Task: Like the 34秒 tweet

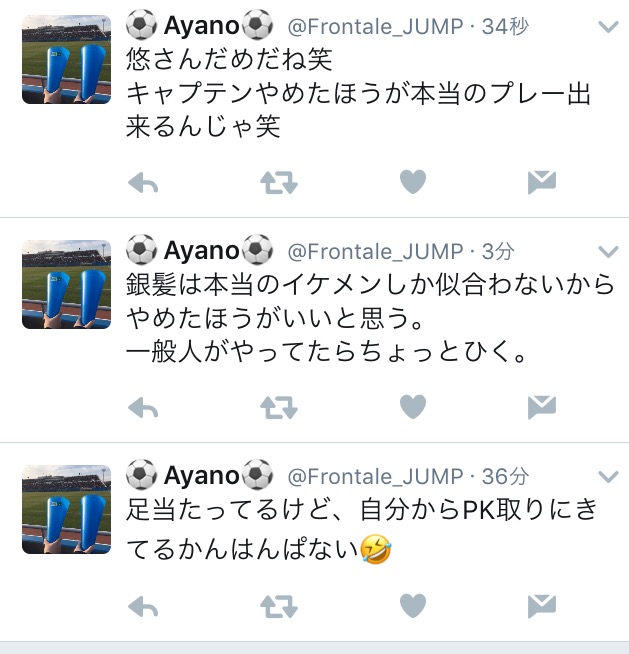Action: (x=413, y=182)
